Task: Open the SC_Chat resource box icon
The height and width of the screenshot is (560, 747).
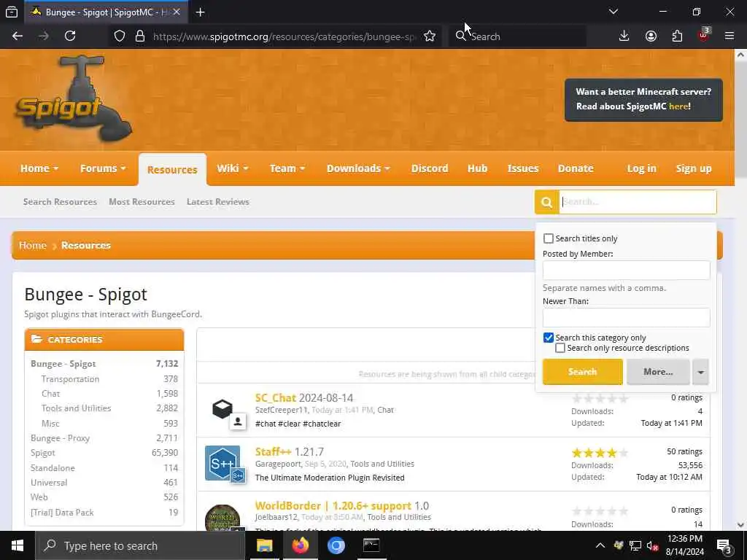Action: 222,410
